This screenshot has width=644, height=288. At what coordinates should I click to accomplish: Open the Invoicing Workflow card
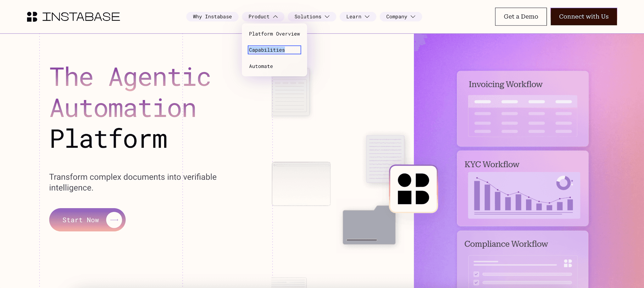(x=523, y=109)
